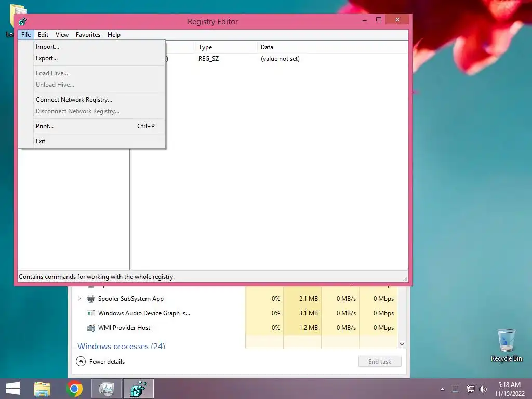
Task: Click the taskbar clock showing 5:18 AM
Action: (x=509, y=389)
